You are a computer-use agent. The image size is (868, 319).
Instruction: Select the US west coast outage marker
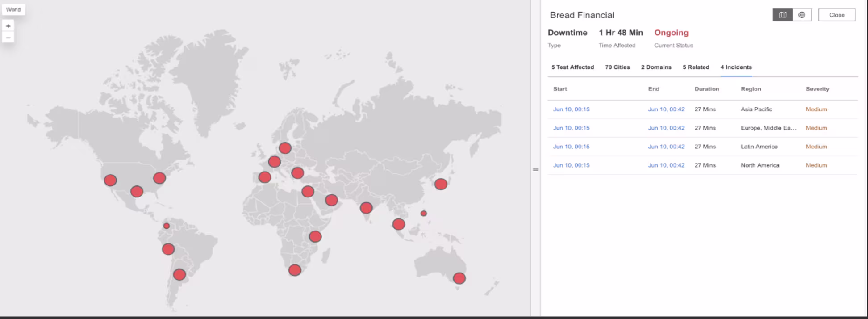pos(110,180)
